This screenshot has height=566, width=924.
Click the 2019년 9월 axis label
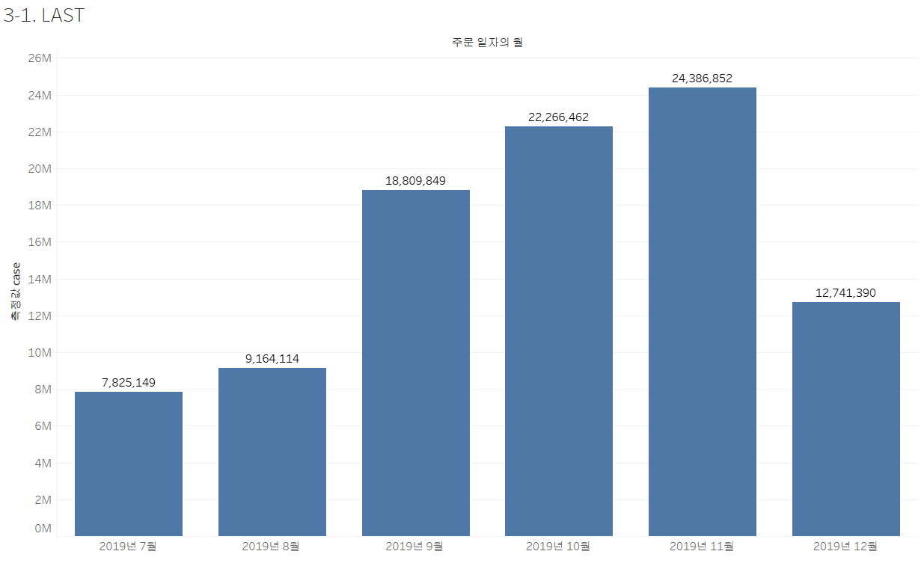click(415, 547)
